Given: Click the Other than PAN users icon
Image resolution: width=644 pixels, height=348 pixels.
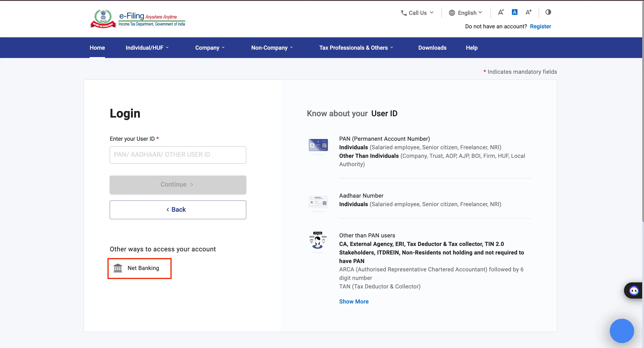Looking at the screenshot, I should point(318,240).
